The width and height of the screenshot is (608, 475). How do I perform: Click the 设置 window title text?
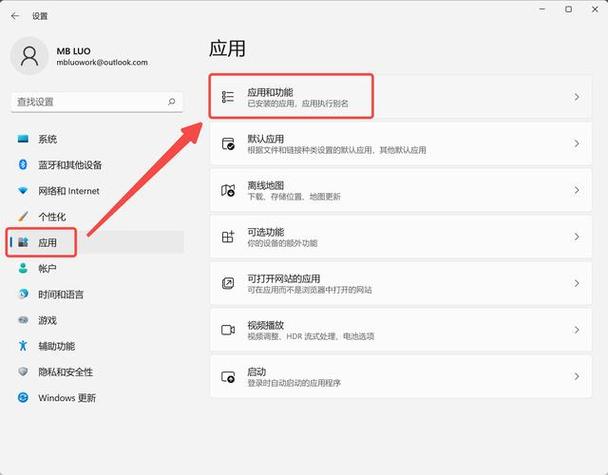40,16
